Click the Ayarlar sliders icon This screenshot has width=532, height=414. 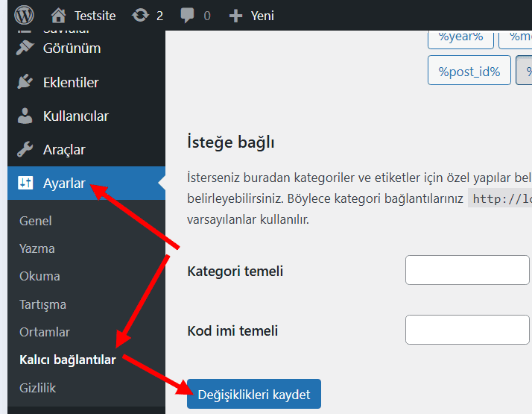[25, 183]
